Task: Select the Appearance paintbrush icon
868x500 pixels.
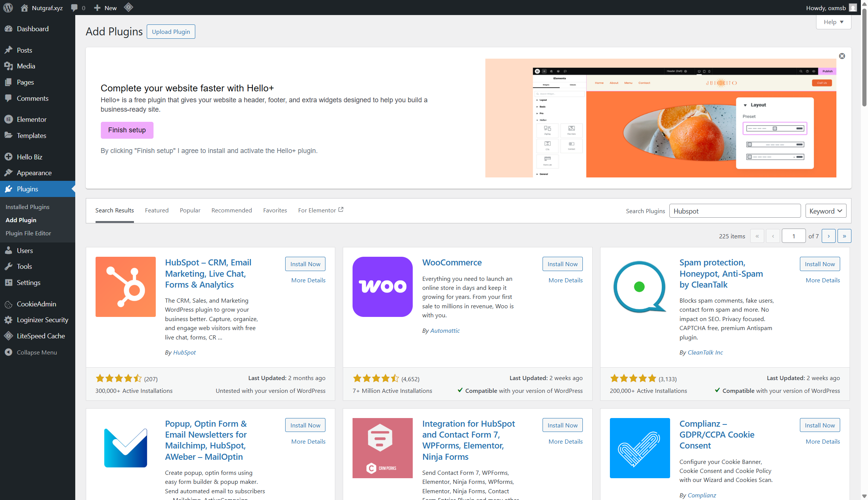Action: click(x=9, y=173)
